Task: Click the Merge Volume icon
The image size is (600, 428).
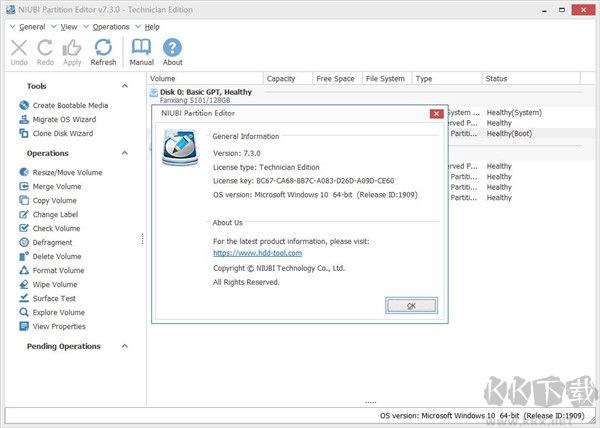Action: tap(24, 186)
